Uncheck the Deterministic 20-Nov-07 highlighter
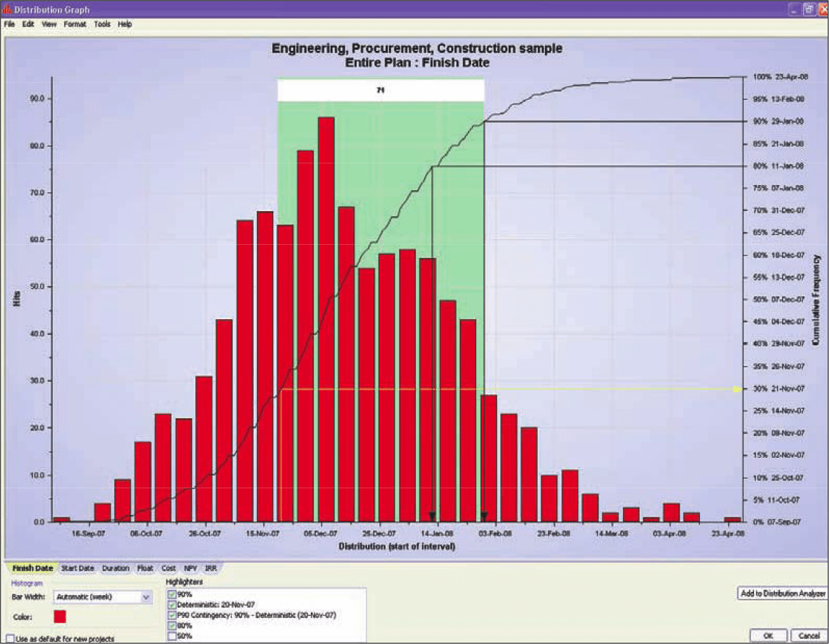 coord(170,604)
